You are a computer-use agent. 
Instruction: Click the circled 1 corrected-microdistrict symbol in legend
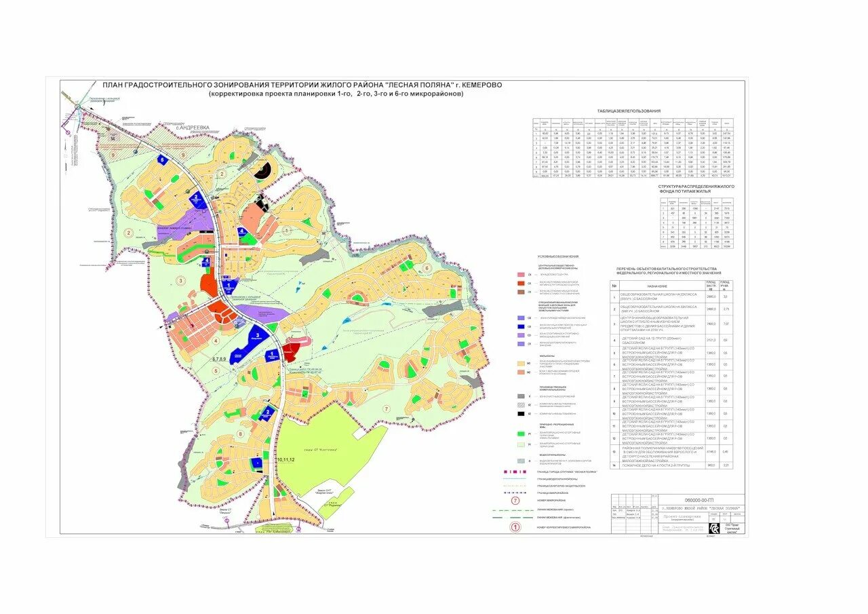click(515, 526)
